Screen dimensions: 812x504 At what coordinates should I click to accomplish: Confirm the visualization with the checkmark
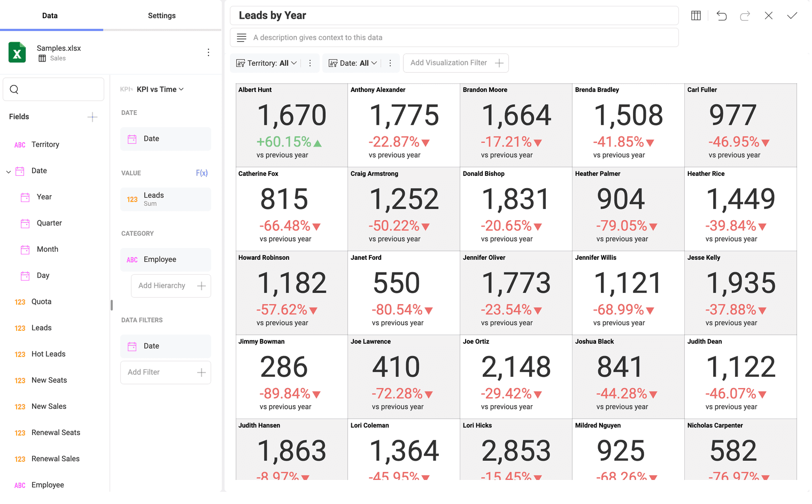tap(792, 15)
